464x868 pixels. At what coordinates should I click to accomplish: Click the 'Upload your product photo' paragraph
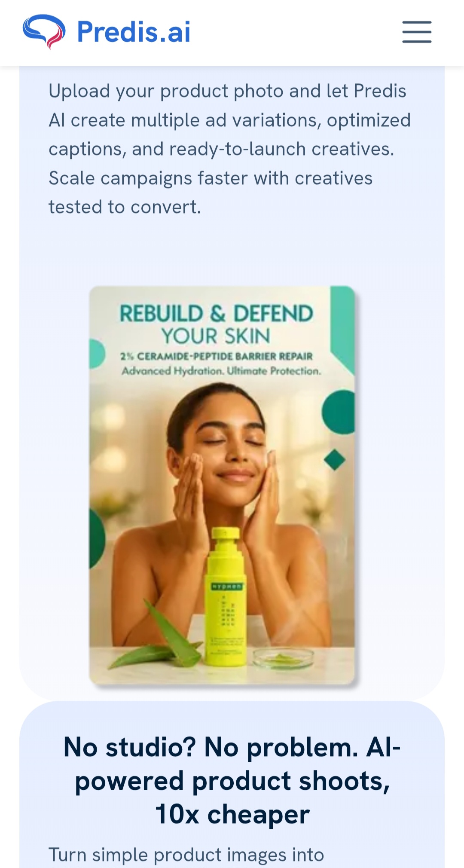[230, 149]
